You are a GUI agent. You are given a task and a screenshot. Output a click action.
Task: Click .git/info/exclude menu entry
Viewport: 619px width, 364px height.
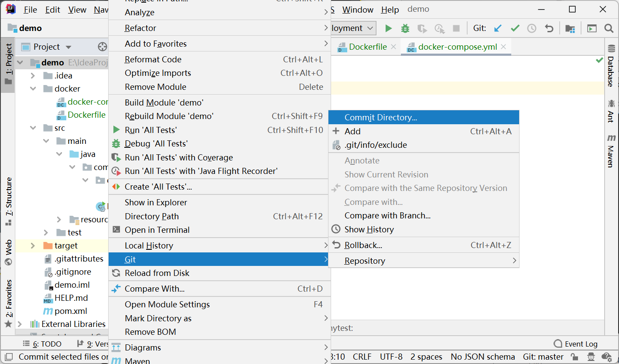[424, 145]
